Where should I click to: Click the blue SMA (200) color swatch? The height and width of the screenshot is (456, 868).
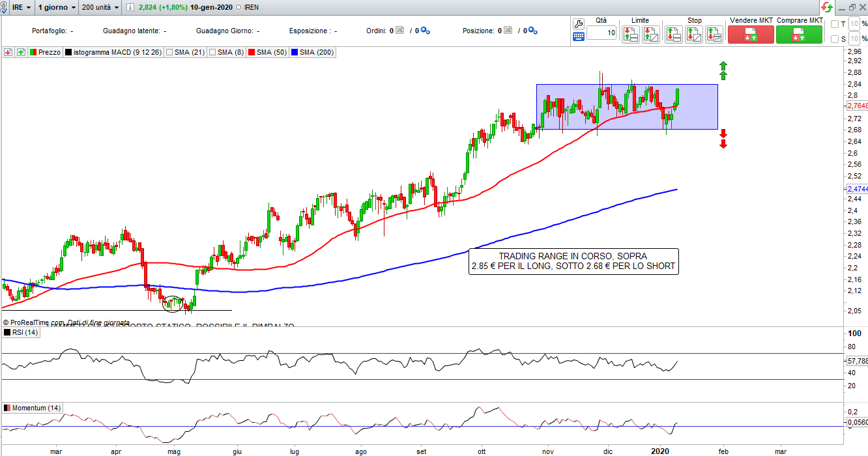pyautogui.click(x=296, y=52)
